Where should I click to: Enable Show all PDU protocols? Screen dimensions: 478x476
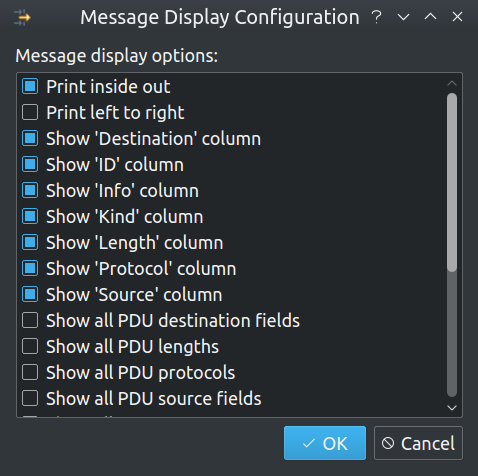(x=30, y=372)
